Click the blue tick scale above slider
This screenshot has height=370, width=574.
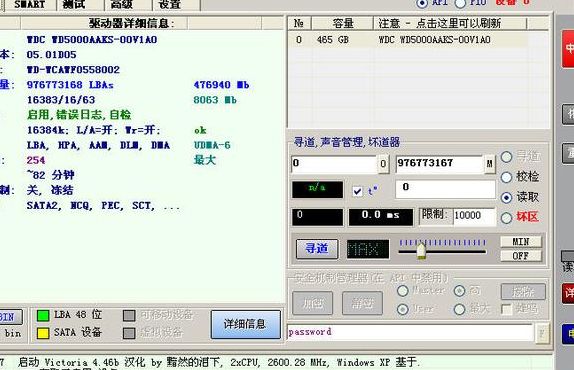(443, 243)
